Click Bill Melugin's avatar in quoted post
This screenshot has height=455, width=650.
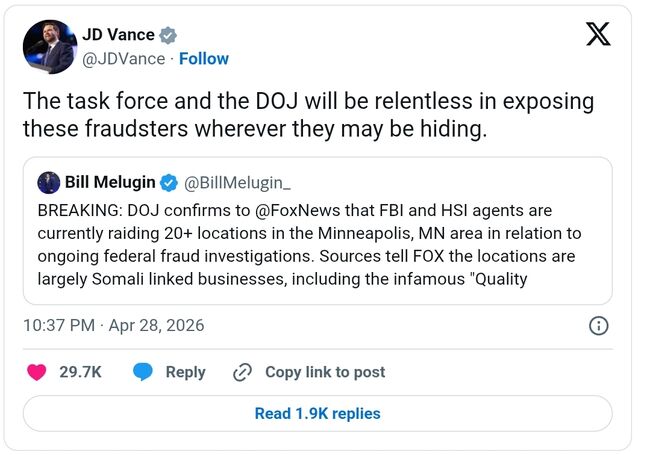coord(48,182)
